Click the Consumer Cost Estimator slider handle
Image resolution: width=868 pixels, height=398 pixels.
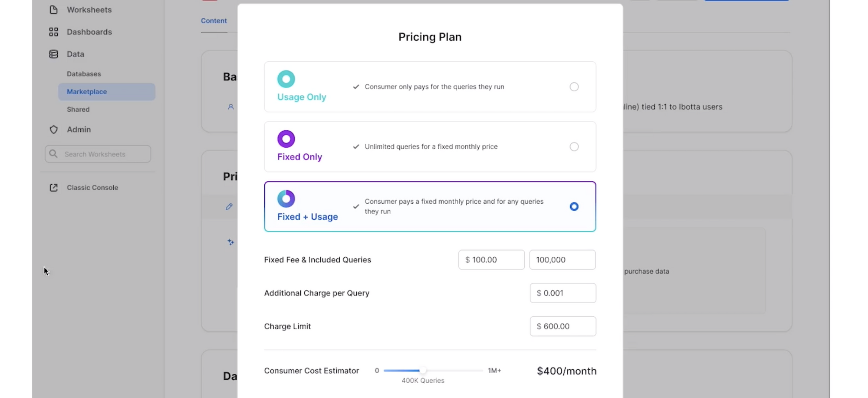coord(422,371)
